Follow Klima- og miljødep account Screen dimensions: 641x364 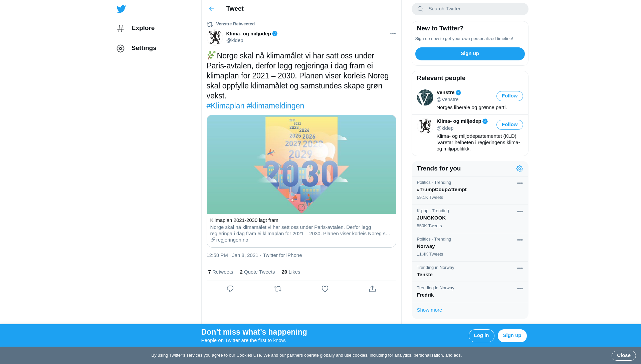(x=509, y=125)
